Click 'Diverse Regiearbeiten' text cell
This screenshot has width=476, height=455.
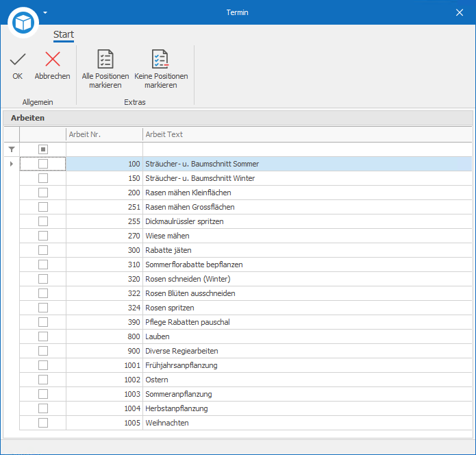pos(308,351)
